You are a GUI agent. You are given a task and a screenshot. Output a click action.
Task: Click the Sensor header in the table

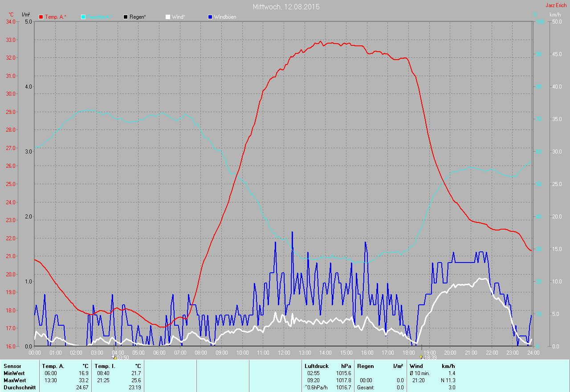(x=12, y=366)
